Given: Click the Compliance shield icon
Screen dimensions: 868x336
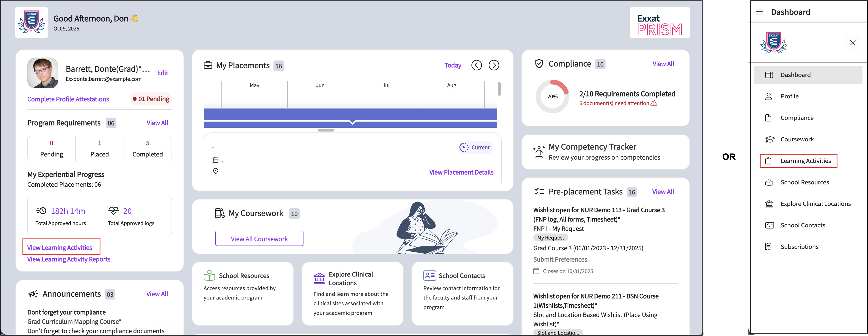Looking at the screenshot, I should [539, 64].
